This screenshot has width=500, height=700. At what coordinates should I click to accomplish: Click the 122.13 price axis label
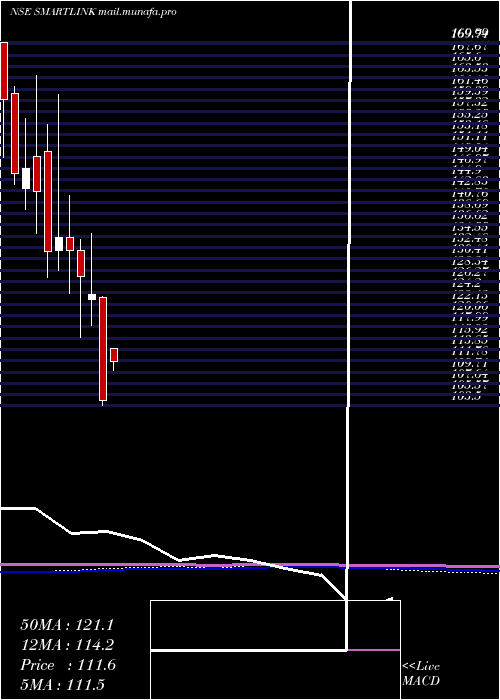pos(469,296)
